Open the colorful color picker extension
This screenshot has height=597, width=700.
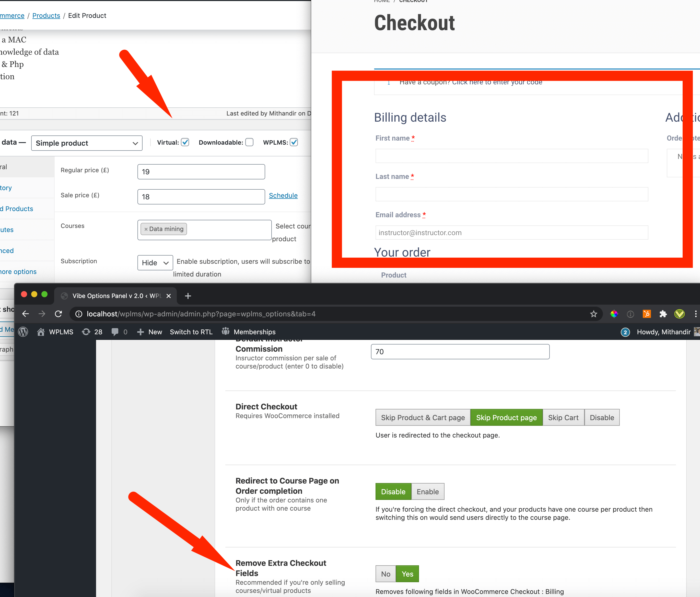click(614, 314)
